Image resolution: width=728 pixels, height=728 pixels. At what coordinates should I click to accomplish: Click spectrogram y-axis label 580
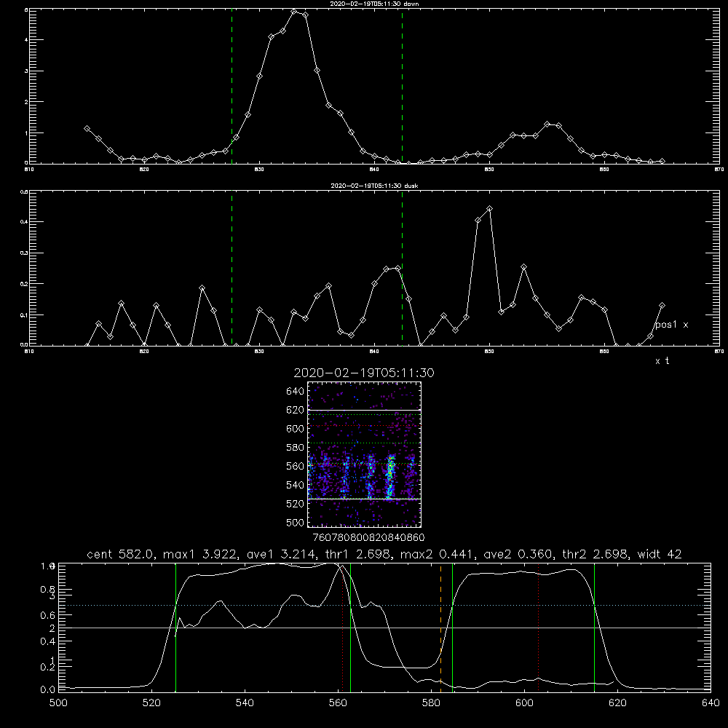(296, 448)
